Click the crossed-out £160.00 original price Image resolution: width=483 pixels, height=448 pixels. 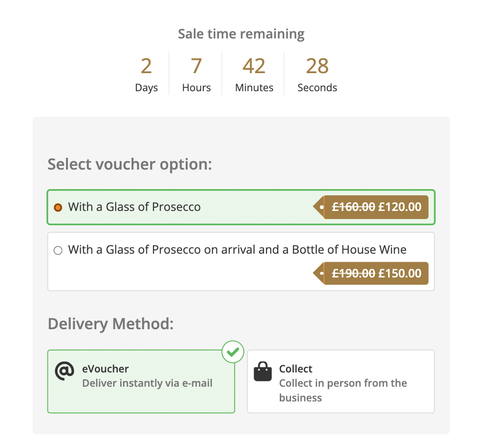click(x=353, y=207)
